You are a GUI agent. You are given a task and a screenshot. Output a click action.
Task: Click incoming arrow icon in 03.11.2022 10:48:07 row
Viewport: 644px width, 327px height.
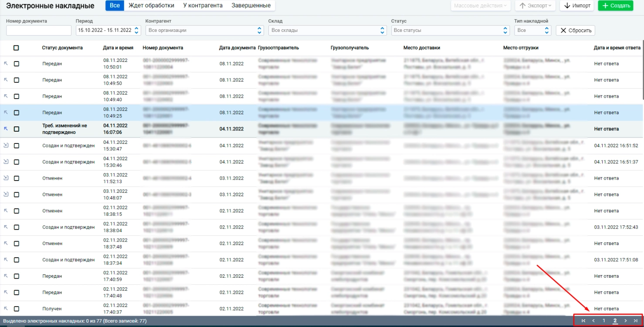click(x=6, y=194)
